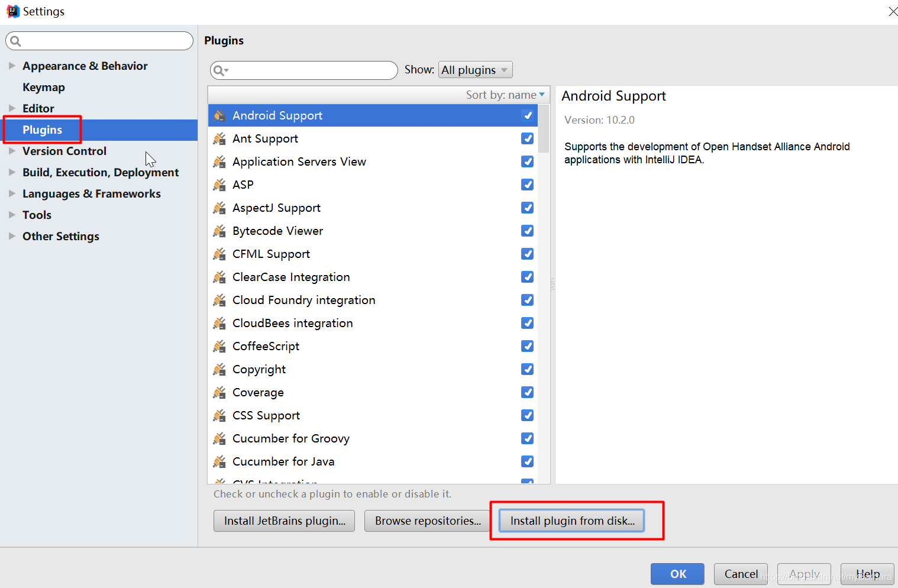Disable AspectJ Support via its checkbox

(x=528, y=208)
